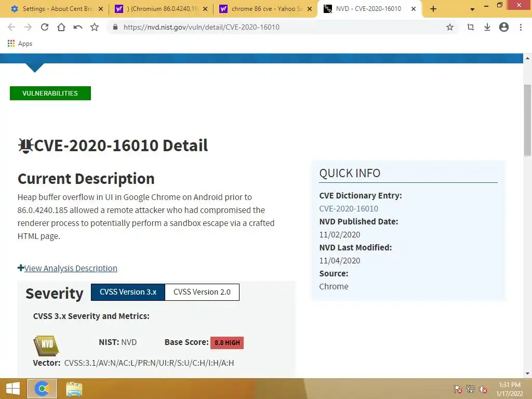Open the three-dot browser menu

[521, 27]
